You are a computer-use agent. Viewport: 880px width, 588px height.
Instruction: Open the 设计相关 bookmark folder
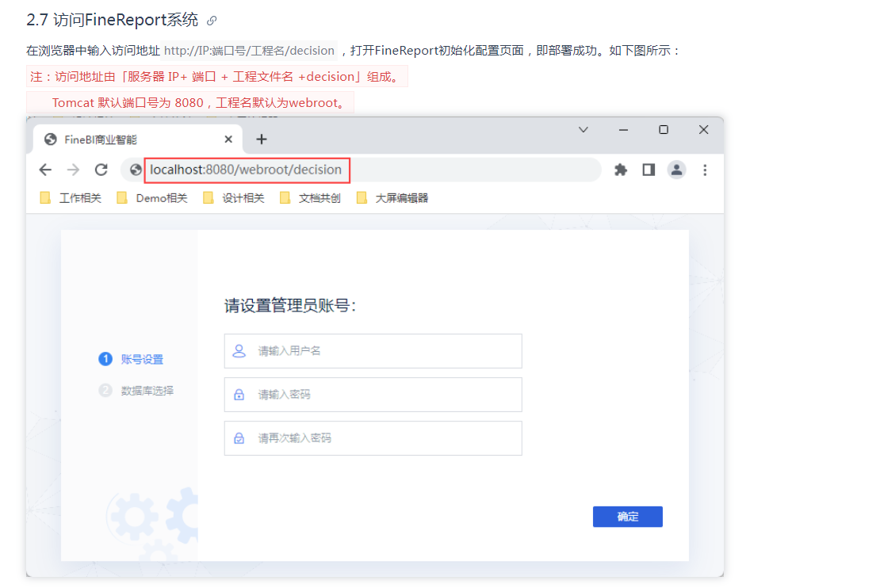point(233,198)
